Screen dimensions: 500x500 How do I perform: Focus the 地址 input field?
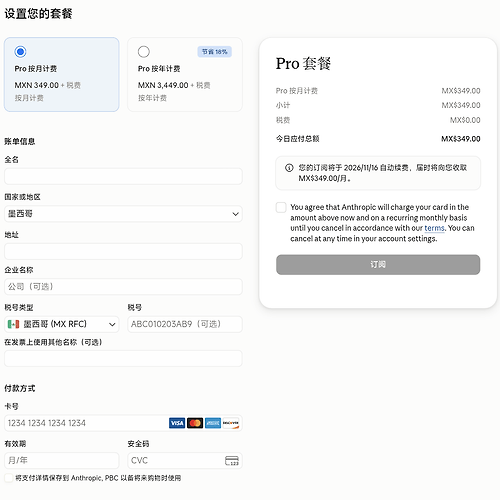123,251
